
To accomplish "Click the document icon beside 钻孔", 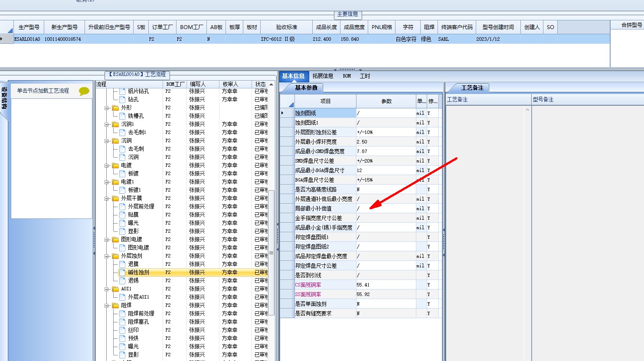I will (122, 100).
